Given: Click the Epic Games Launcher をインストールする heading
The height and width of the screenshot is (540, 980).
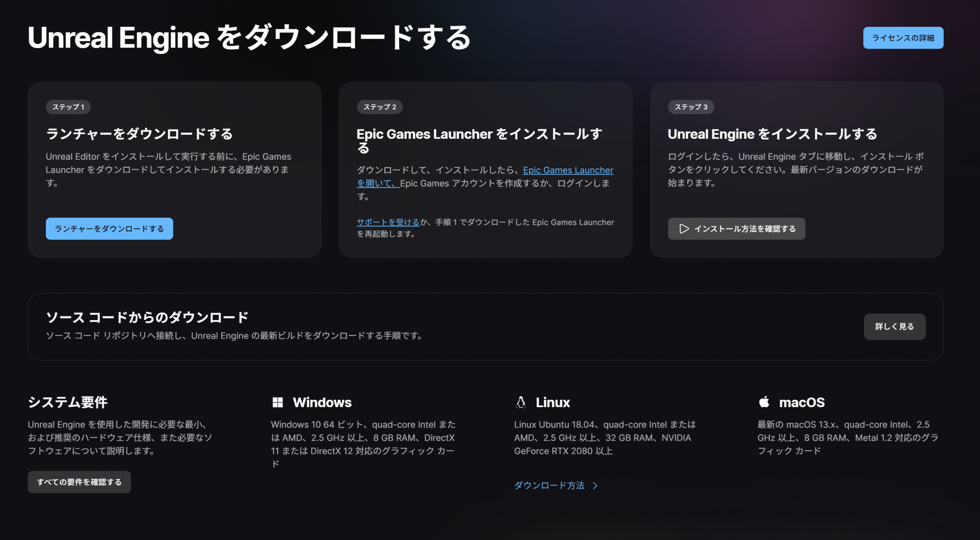Looking at the screenshot, I should pyautogui.click(x=480, y=141).
